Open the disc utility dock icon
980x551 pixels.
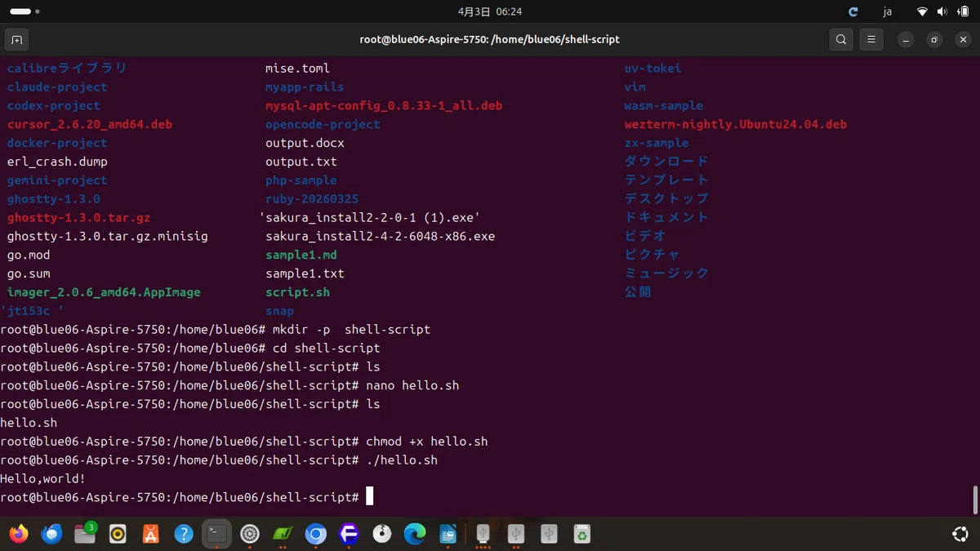[381, 534]
